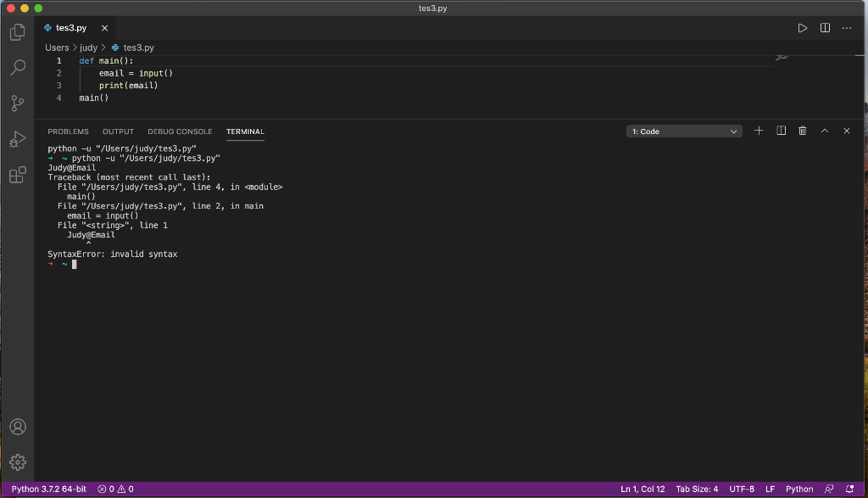
Task: Open judy in the breadcrumb path
Action: [89, 48]
